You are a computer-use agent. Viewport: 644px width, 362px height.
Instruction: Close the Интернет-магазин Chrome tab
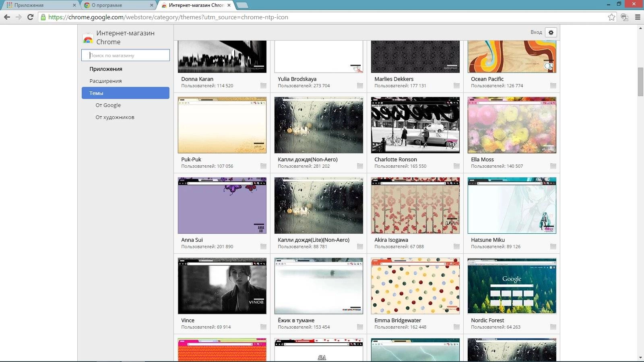pos(229,5)
